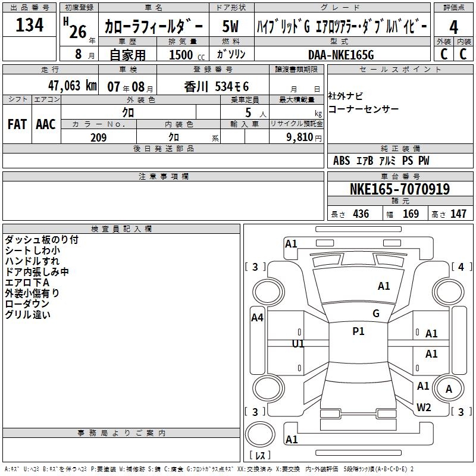The image size is (476, 476).
Task: Select the mileage 47,063 km
Action: [72, 86]
